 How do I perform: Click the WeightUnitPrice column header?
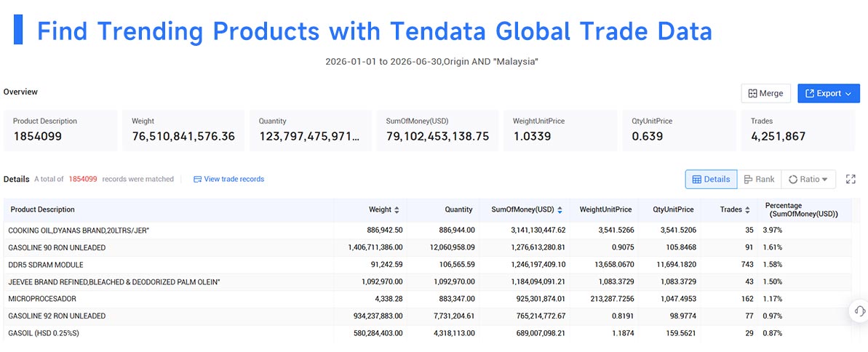605,209
